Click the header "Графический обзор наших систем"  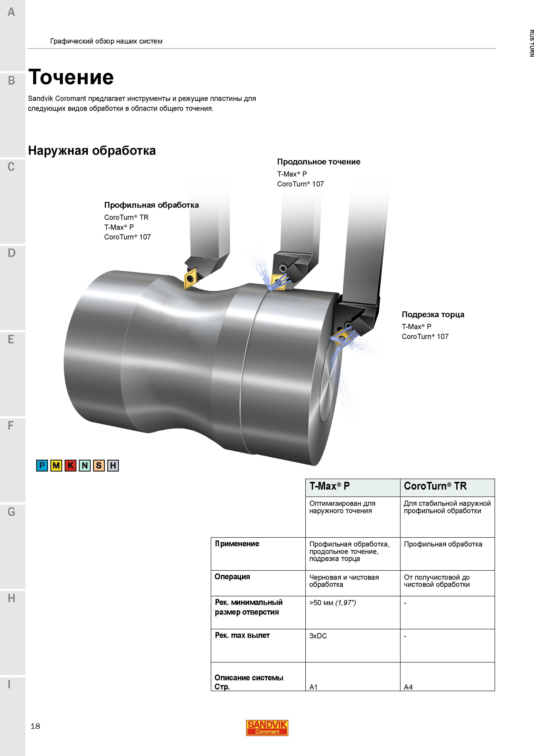[106, 42]
